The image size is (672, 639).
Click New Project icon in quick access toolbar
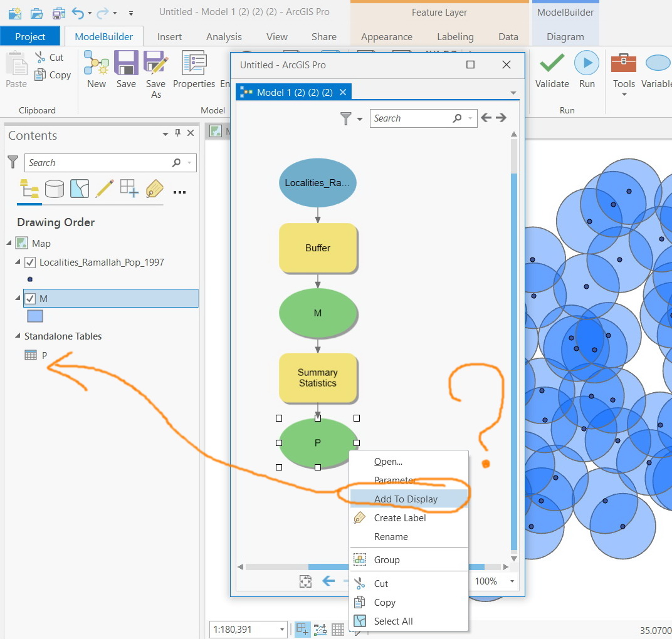[x=14, y=13]
